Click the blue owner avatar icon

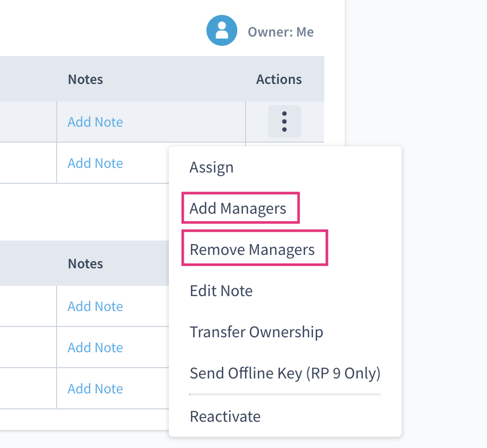pyautogui.click(x=222, y=31)
